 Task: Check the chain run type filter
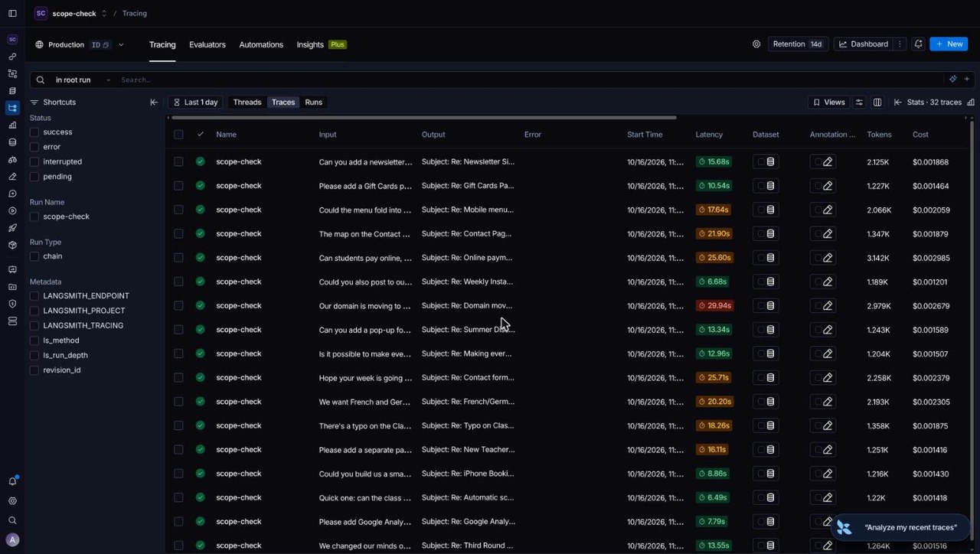[x=34, y=256]
